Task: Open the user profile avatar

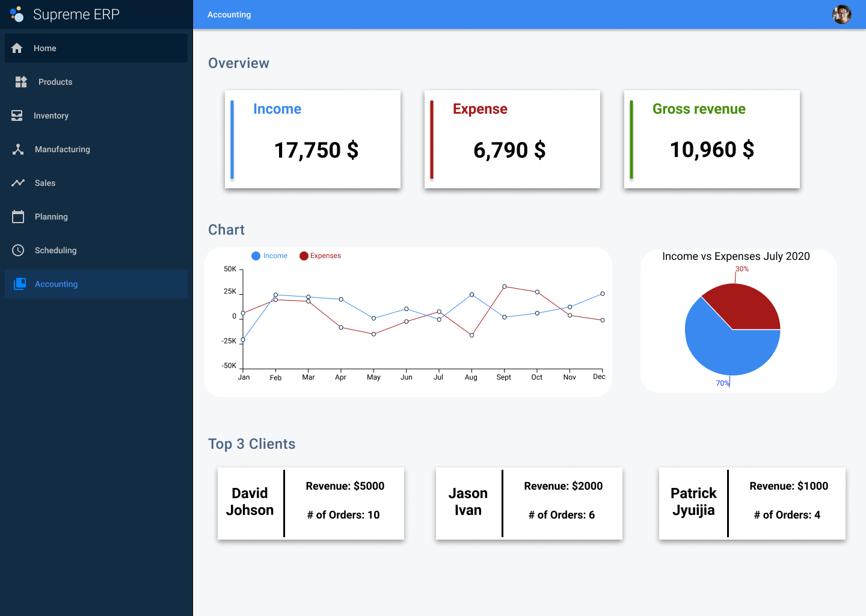Action: 841,14
